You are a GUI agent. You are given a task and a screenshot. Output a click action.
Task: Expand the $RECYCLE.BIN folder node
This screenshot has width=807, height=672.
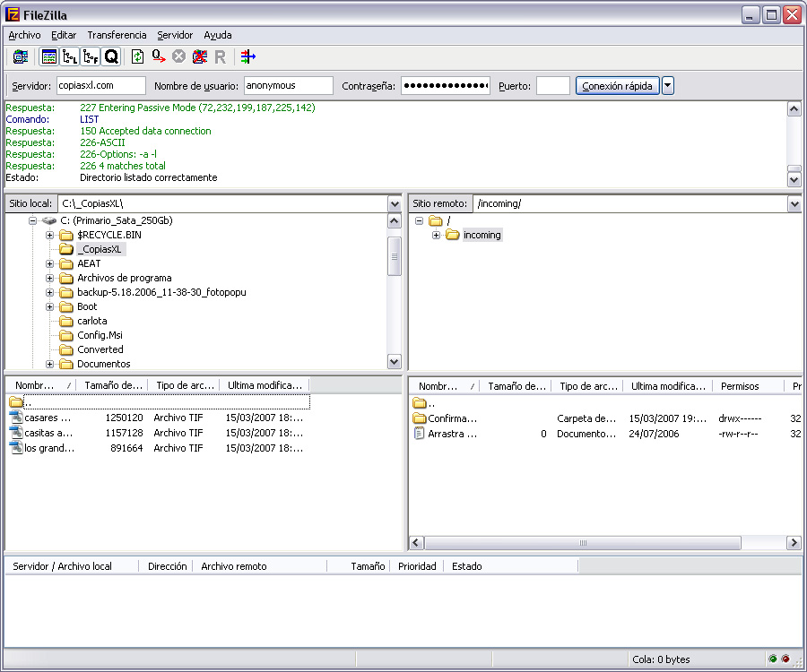tap(50, 235)
